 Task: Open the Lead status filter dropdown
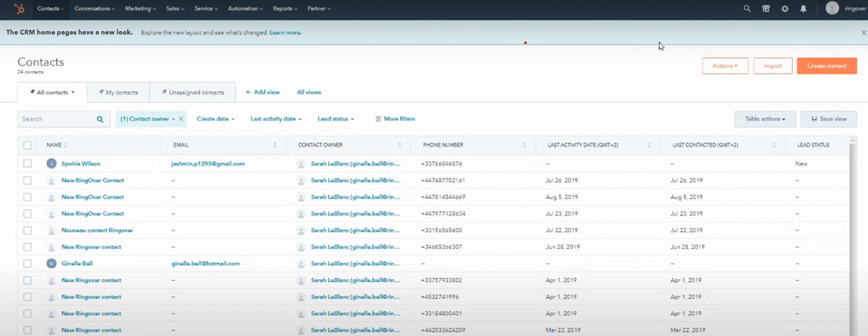337,119
